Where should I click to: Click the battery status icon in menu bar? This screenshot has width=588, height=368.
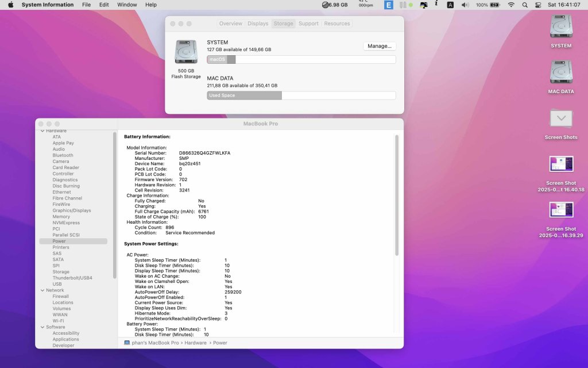click(494, 5)
